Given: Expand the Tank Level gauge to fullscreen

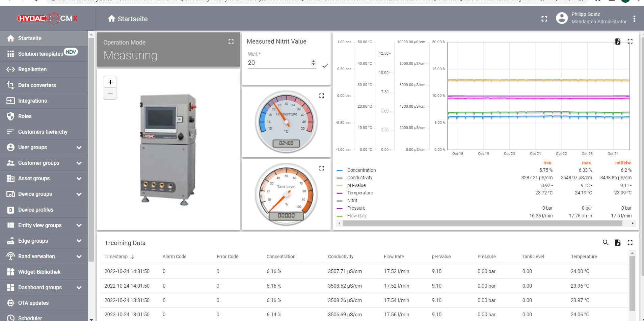Looking at the screenshot, I should [x=321, y=168].
